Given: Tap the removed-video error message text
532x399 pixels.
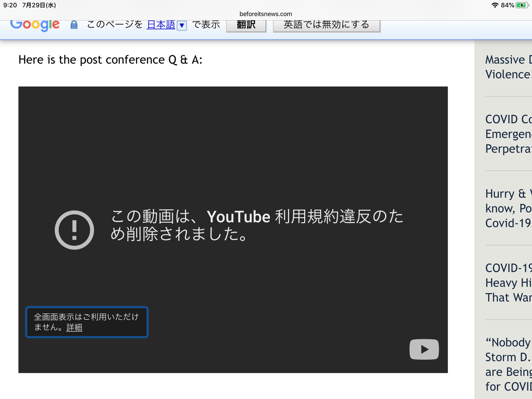Looking at the screenshot, I should [x=257, y=225].
